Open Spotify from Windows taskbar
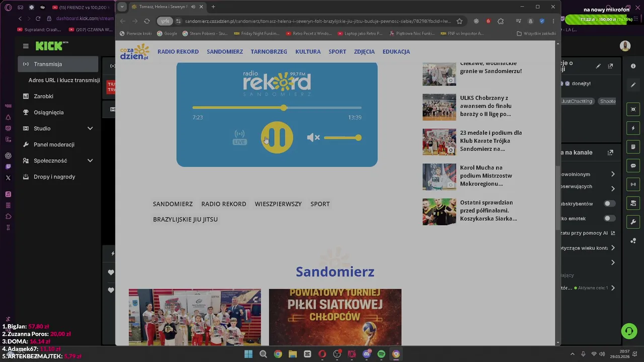The image size is (644, 362). point(381,354)
